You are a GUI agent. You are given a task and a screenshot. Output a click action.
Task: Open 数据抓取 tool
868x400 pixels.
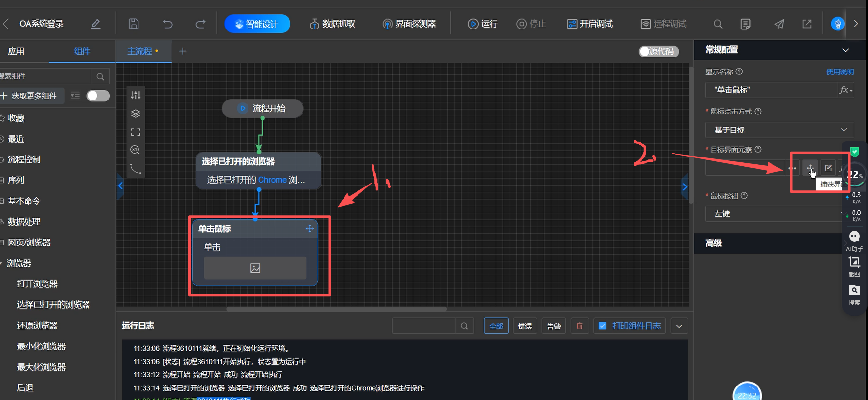pyautogui.click(x=332, y=24)
